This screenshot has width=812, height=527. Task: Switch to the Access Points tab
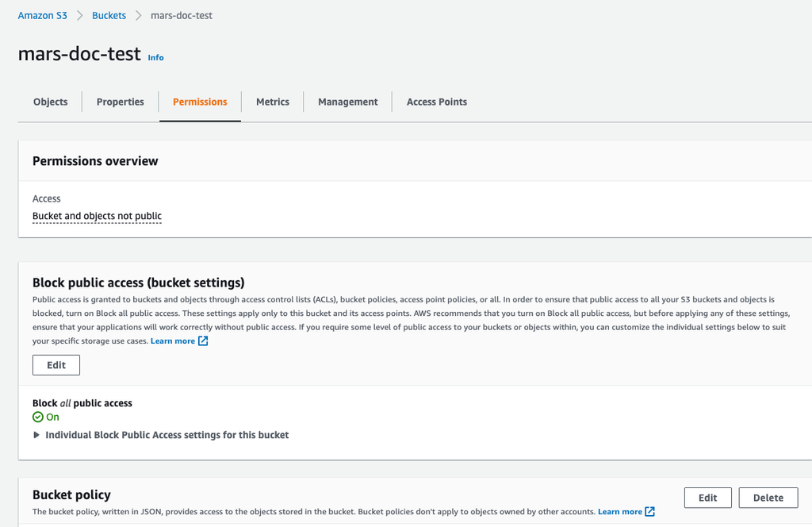click(436, 102)
